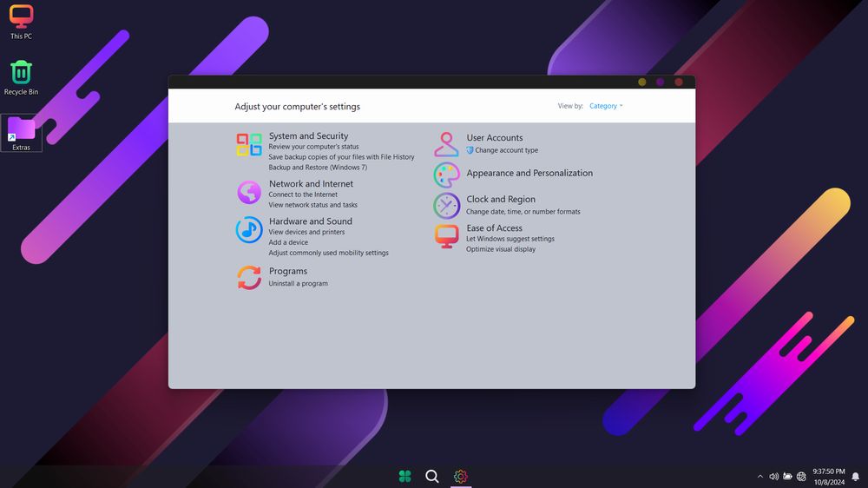Minimize window with the yellow dot button
This screenshot has height=488, width=868.
pyautogui.click(x=642, y=82)
